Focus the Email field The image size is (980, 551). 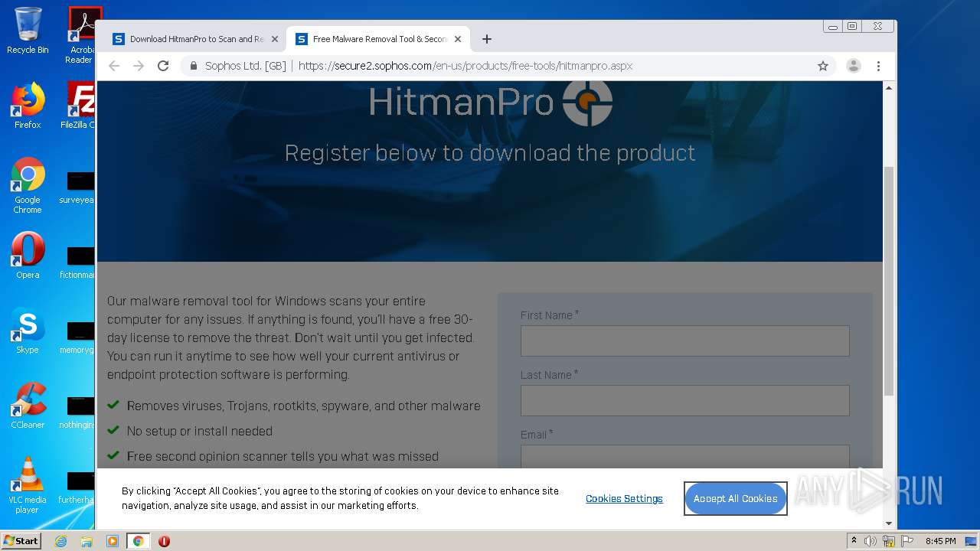pyautogui.click(x=684, y=457)
